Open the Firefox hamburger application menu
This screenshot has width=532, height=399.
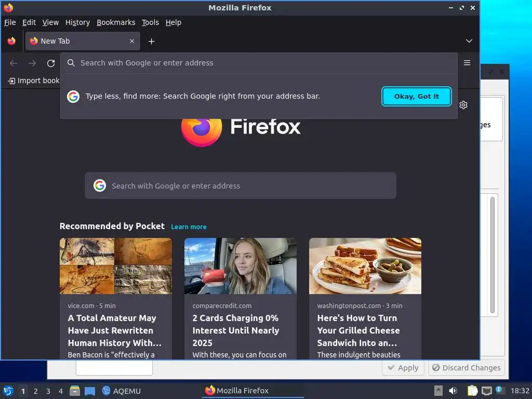467,63
